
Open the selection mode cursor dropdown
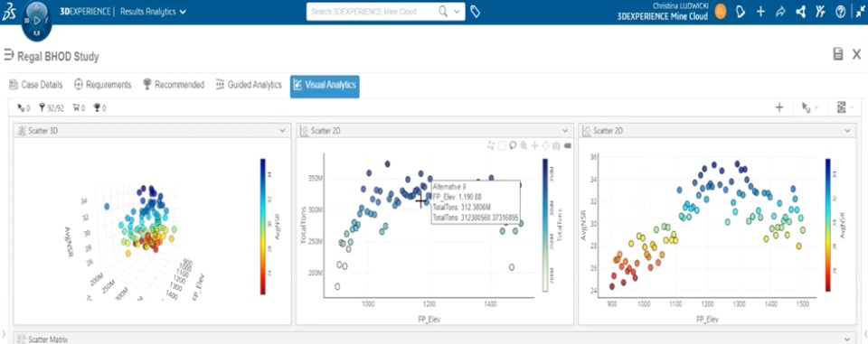point(809,107)
